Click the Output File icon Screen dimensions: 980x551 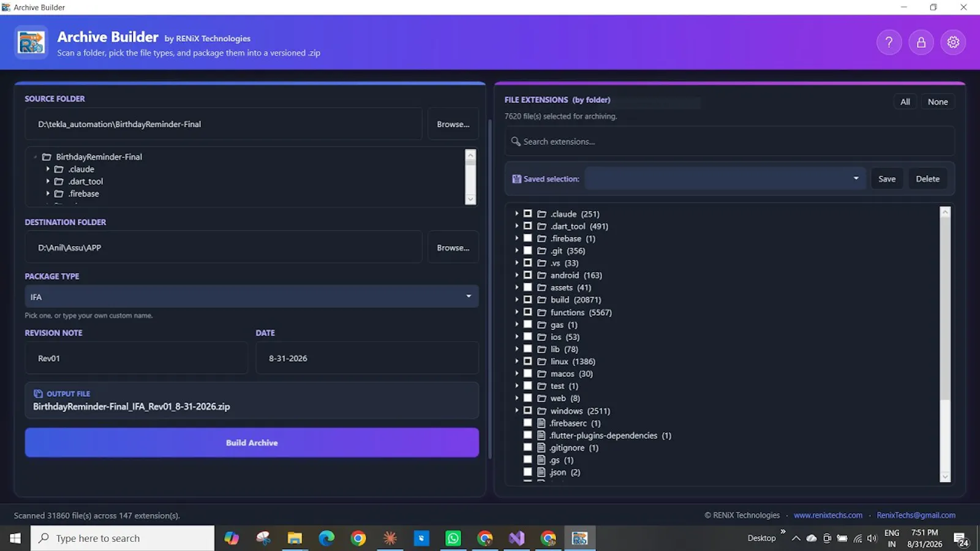pyautogui.click(x=38, y=394)
